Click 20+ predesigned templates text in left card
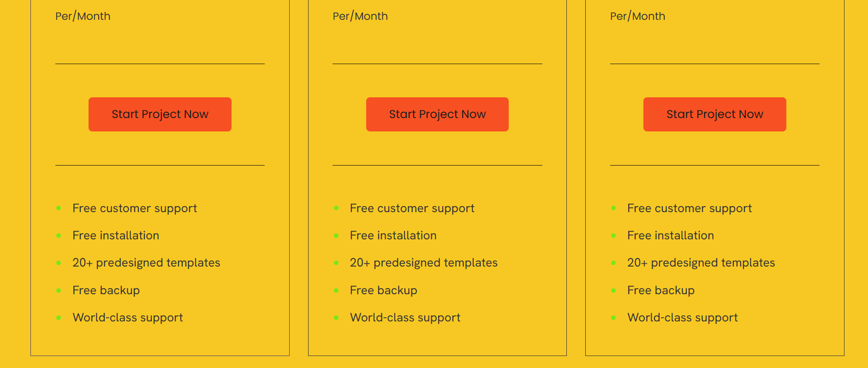The width and height of the screenshot is (868, 368). tap(146, 263)
